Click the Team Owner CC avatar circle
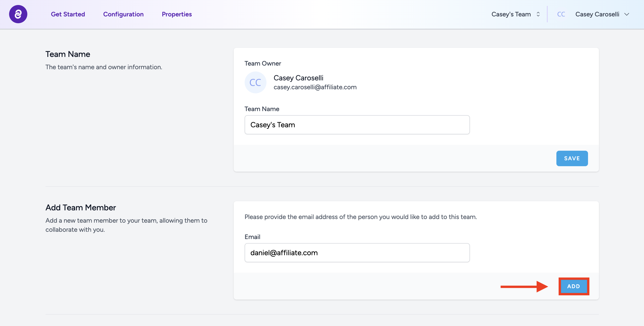 click(255, 83)
